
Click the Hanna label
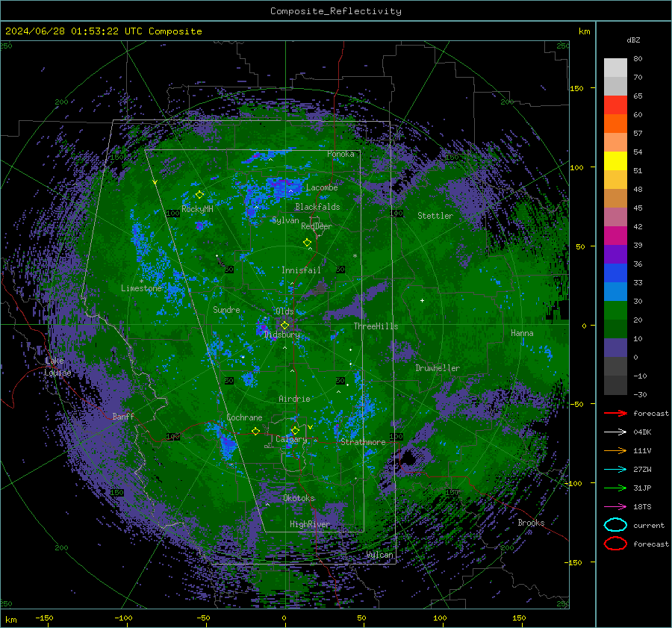click(522, 333)
